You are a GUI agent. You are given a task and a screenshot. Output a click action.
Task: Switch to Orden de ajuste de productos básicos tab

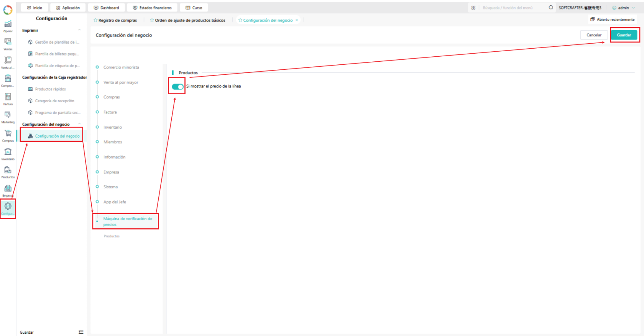[187, 20]
